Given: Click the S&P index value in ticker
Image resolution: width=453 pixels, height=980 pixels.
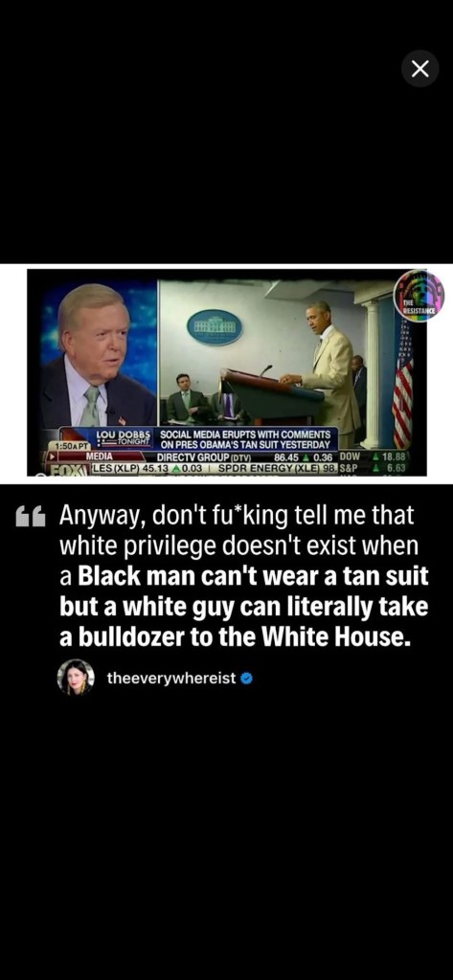Looking at the screenshot, I should 396,466.
